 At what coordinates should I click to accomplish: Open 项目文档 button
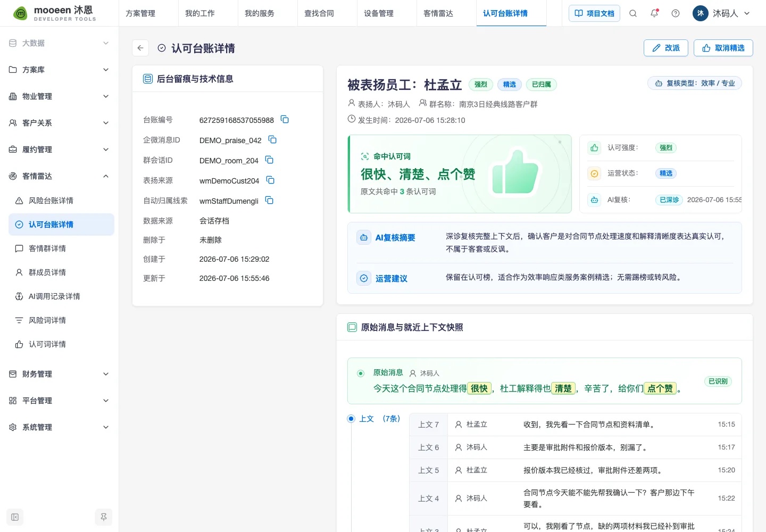(x=595, y=13)
